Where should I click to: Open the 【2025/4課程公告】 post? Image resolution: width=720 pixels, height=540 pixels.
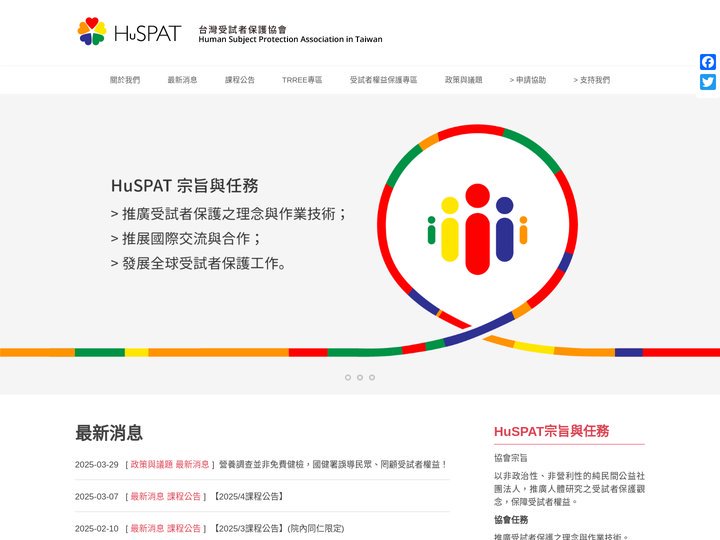248,496
